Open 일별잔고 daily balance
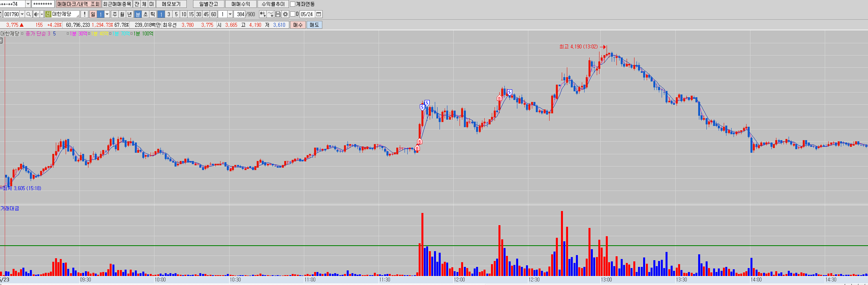Screen dimensions: 868x285 (209, 4)
